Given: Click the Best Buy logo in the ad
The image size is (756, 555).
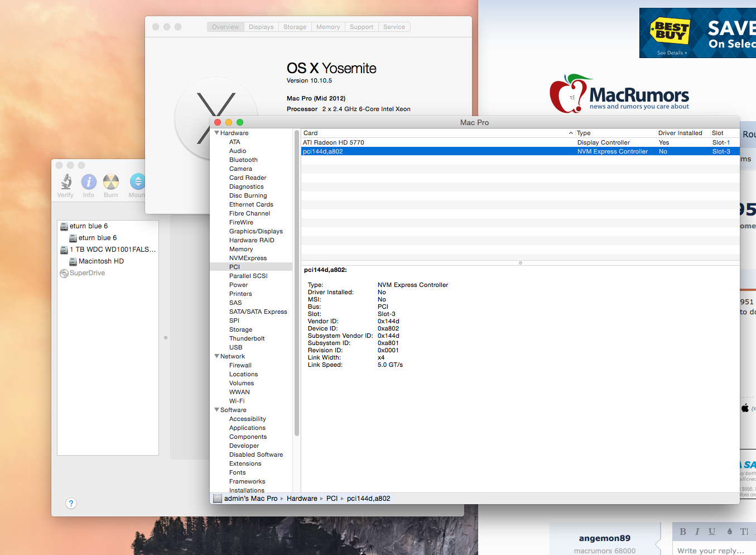Looking at the screenshot, I should pyautogui.click(x=670, y=31).
